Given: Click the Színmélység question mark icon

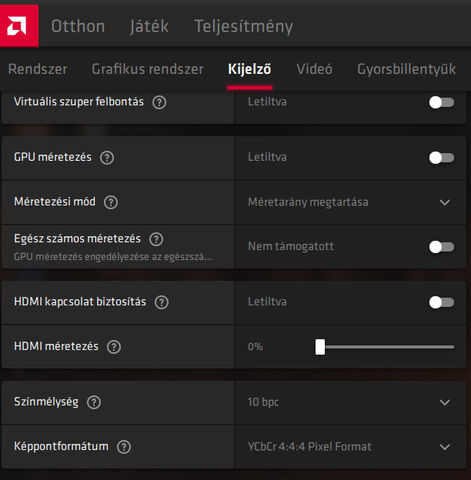Looking at the screenshot, I should pyautogui.click(x=94, y=402).
